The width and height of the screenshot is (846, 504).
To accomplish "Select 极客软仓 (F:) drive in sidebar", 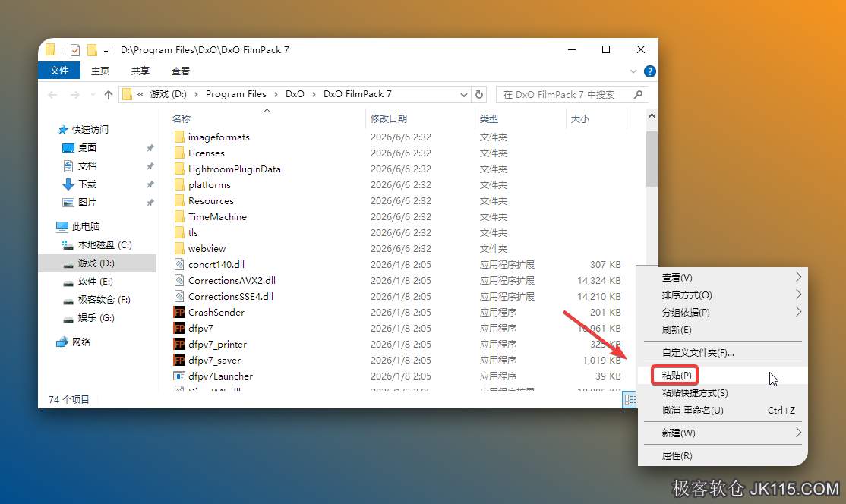I will pyautogui.click(x=104, y=300).
